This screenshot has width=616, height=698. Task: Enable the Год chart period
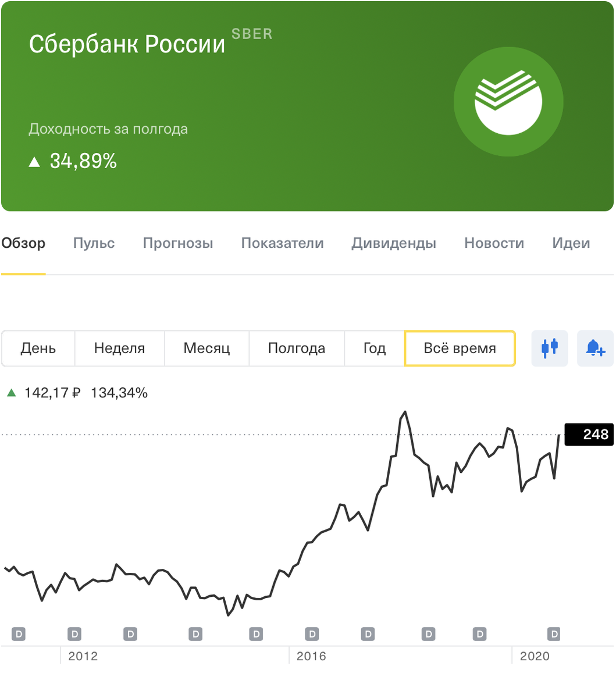(x=374, y=348)
